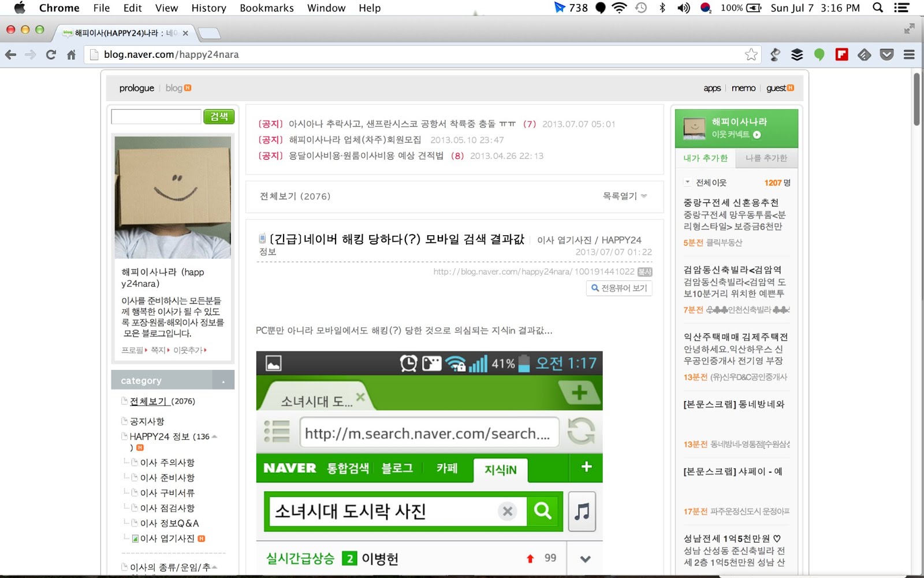The width and height of the screenshot is (924, 578).
Task: Select 이사 엽기사진 category
Action: point(167,538)
